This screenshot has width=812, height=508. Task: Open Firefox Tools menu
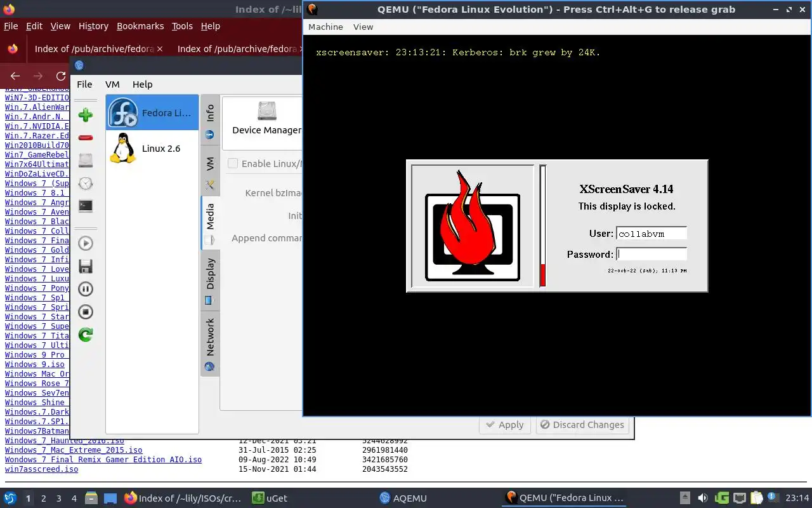(182, 26)
